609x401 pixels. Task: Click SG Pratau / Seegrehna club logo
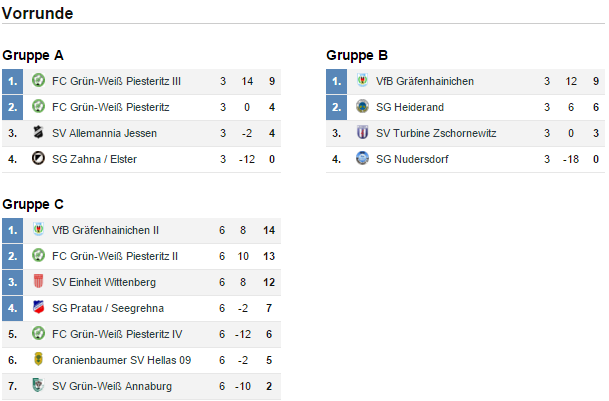38,308
